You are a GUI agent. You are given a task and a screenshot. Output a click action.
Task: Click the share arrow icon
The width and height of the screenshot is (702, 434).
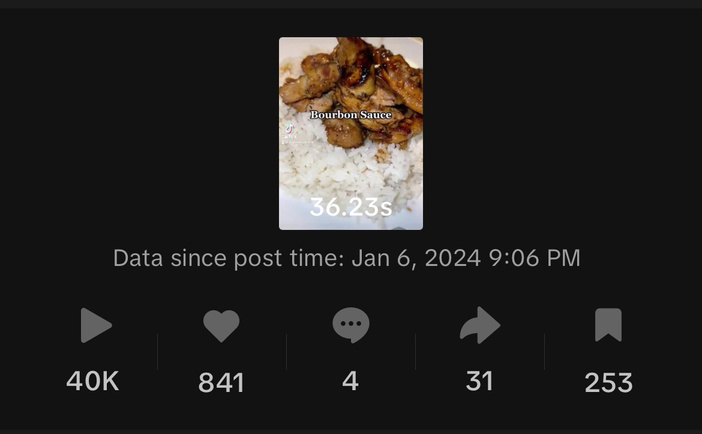pos(480,325)
